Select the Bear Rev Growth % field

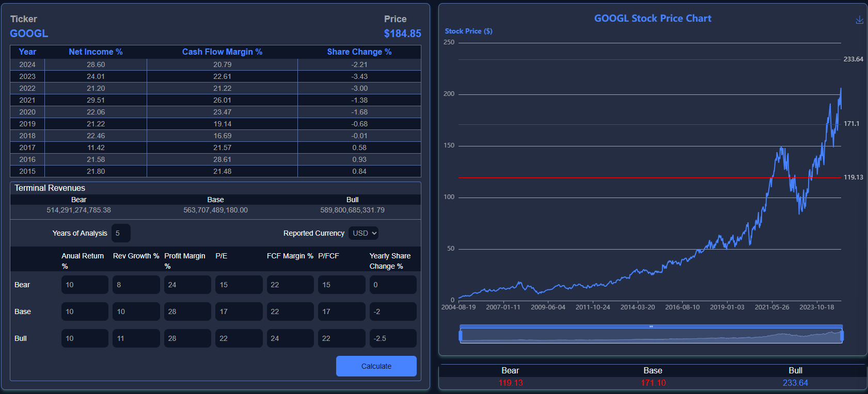pyautogui.click(x=136, y=285)
